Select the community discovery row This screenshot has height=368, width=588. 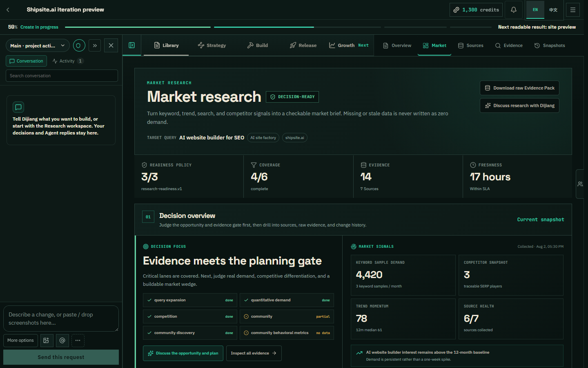(190, 333)
